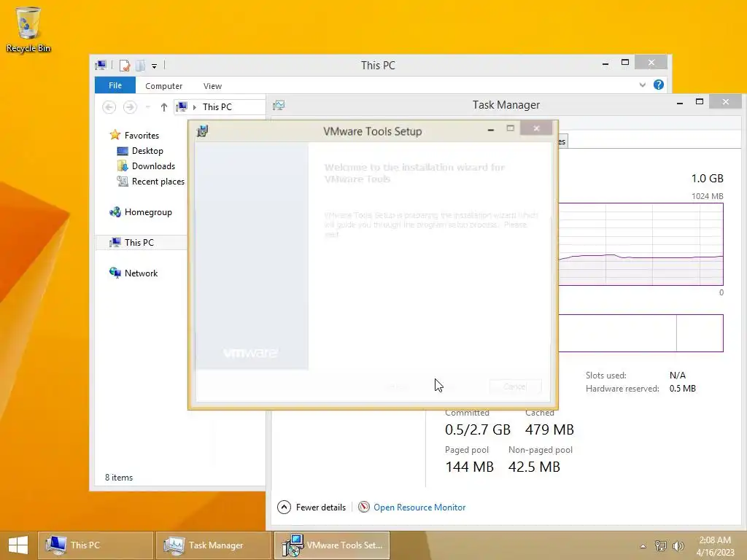Switch to the View ribbon tab
747x560 pixels.
pos(212,86)
